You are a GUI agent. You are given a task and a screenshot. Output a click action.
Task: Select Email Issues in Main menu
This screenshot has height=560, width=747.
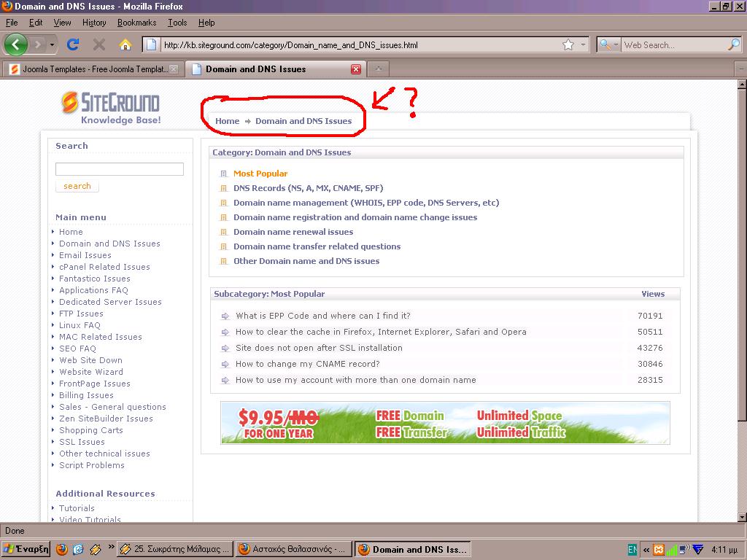tap(85, 255)
